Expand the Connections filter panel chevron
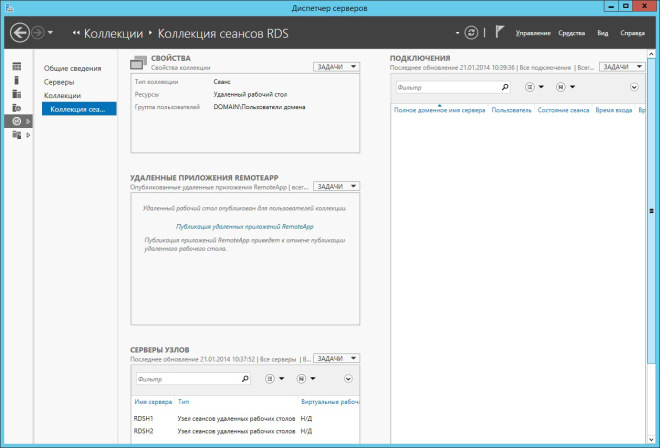The width and height of the screenshot is (660, 448). 634,88
